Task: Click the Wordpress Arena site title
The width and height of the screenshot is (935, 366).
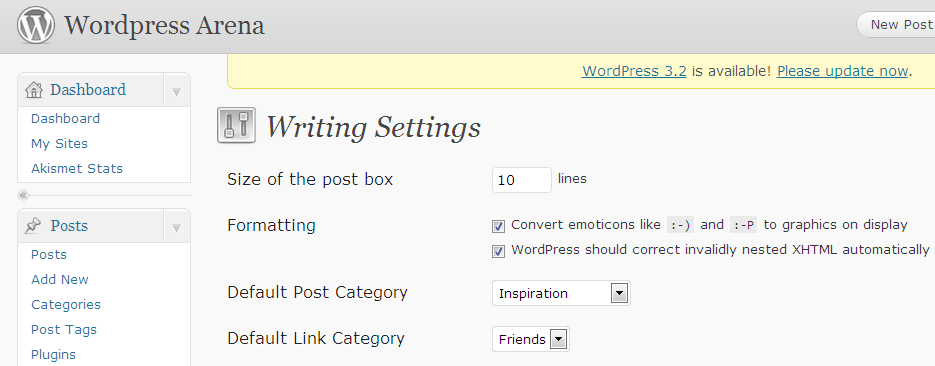Action: [164, 26]
